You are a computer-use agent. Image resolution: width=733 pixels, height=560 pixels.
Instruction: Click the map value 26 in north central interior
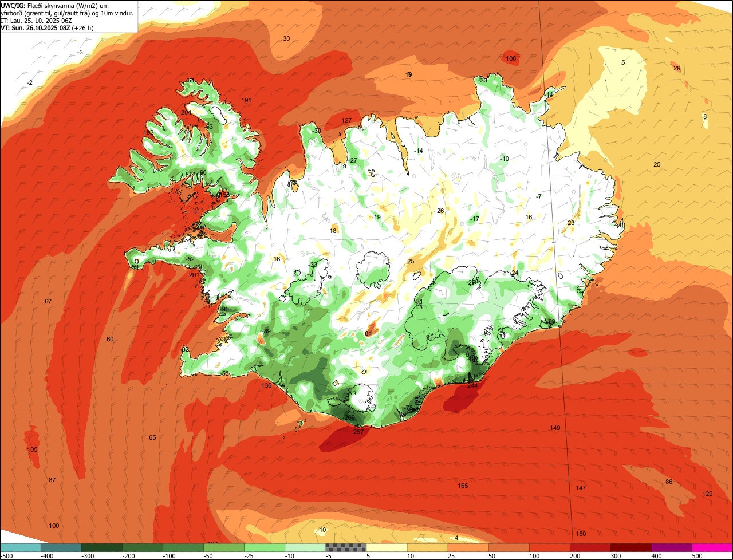[x=440, y=211]
